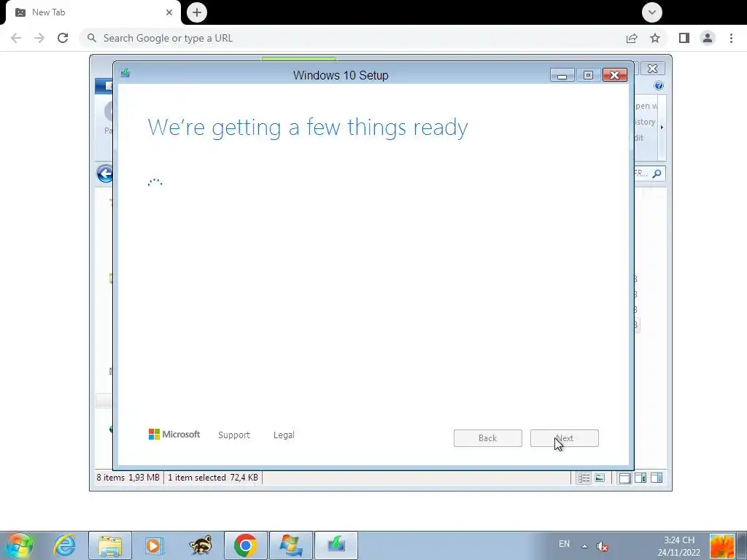This screenshot has width=747, height=560.
Task: Switch Explorer to large thumbnails view icon
Action: [600, 478]
